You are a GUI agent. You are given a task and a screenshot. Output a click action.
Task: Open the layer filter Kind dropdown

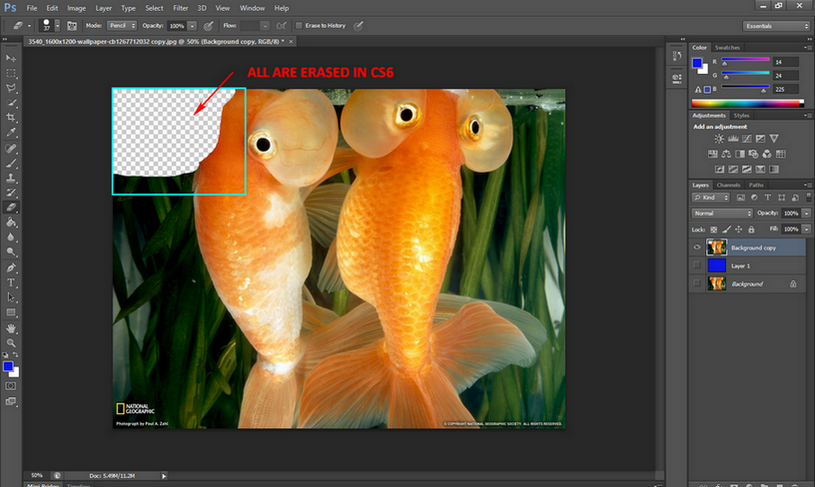coord(711,198)
